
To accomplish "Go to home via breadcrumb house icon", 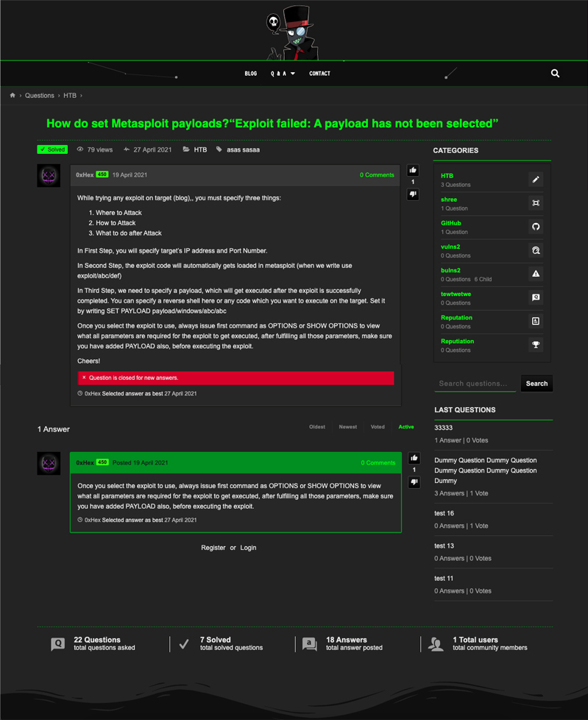I will coord(13,95).
